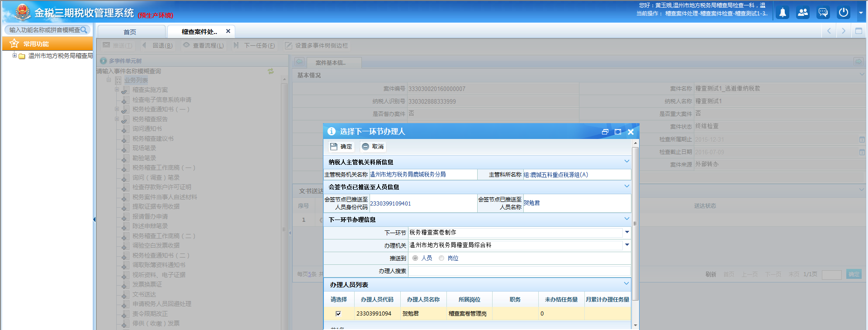Click the pagination 确定 button

pyautogui.click(x=854, y=274)
